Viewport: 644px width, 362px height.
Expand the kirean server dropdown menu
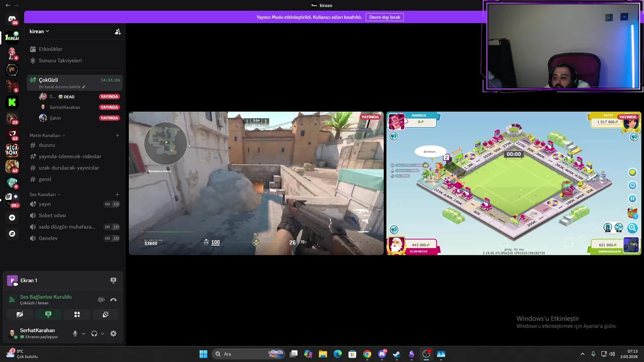click(x=39, y=31)
